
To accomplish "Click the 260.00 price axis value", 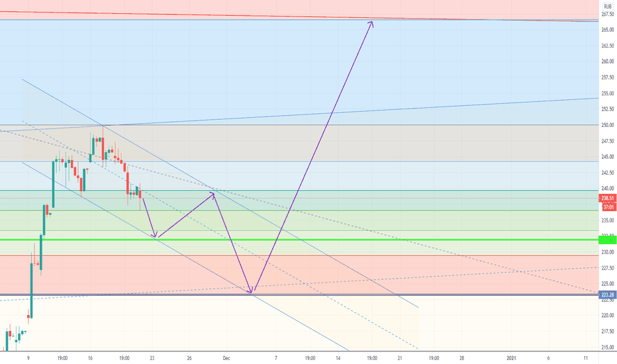I will [608, 62].
